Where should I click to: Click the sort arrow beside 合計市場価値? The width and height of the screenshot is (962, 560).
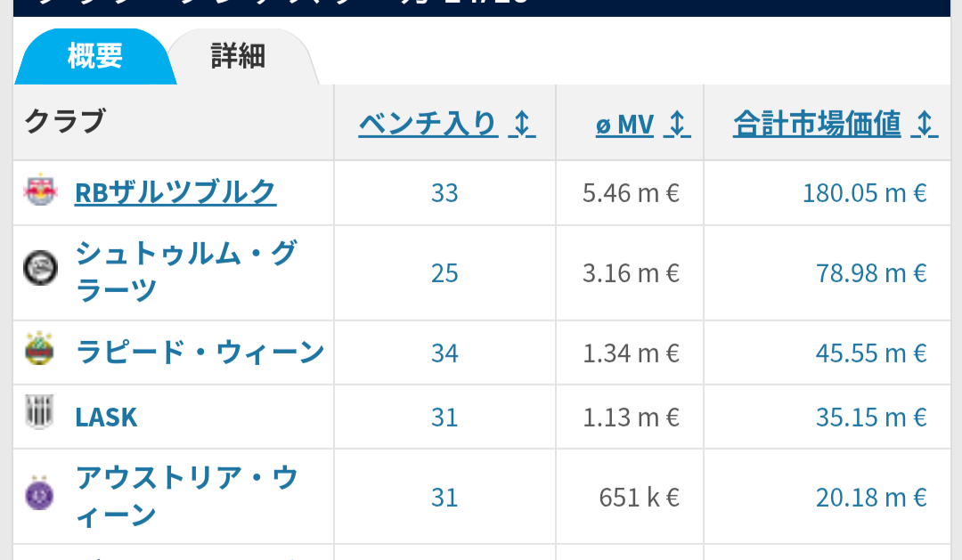tap(925, 124)
